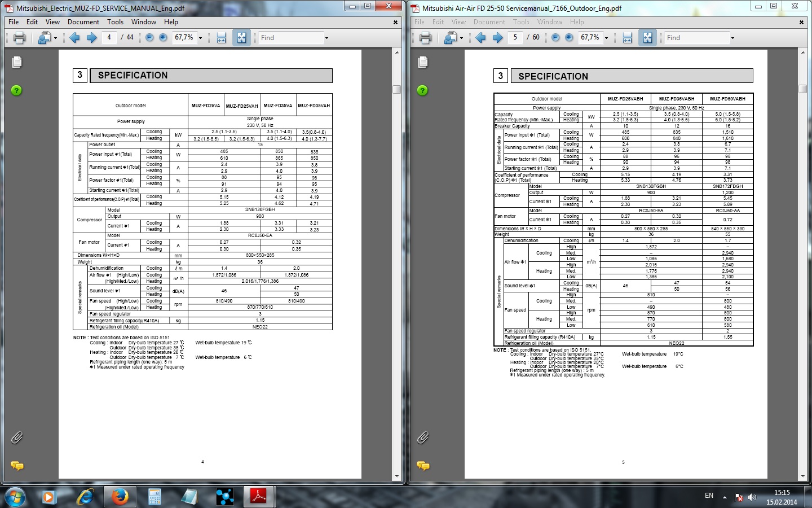Open Pages panel in left window sidebar
Screen dimensions: 812x508
tap(17, 62)
